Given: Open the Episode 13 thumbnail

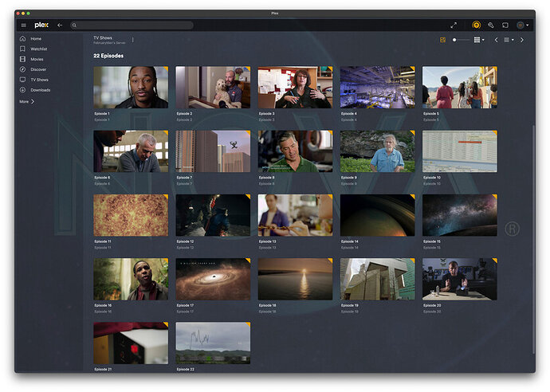Looking at the screenshot, I should (x=296, y=215).
